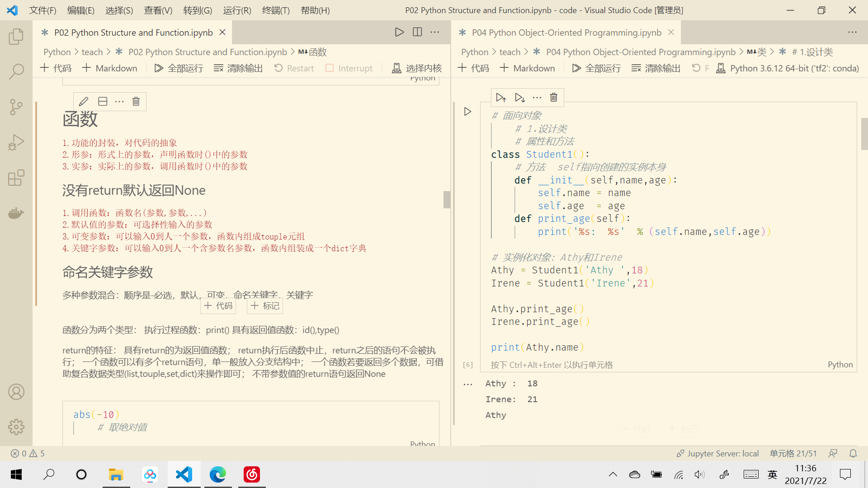Open the Source Control view

coord(16,107)
